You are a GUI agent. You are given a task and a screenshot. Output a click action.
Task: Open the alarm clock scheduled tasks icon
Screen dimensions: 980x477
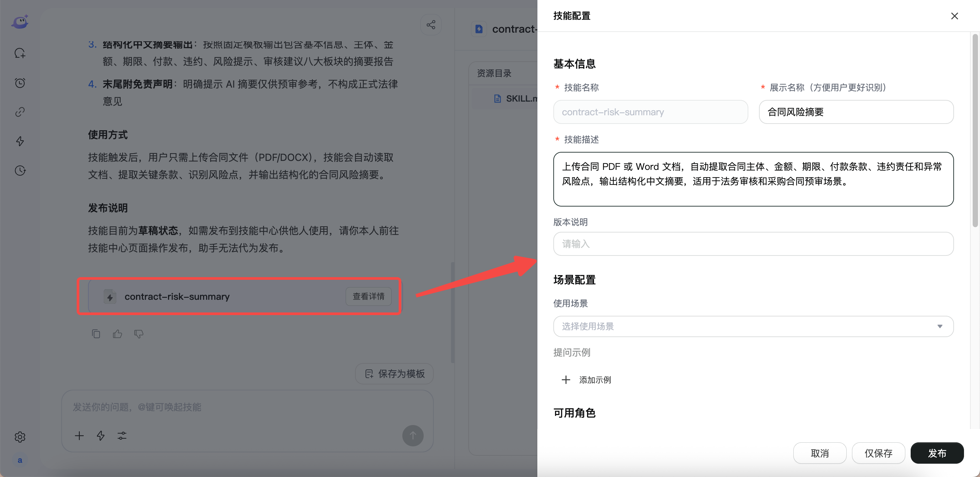tap(20, 83)
